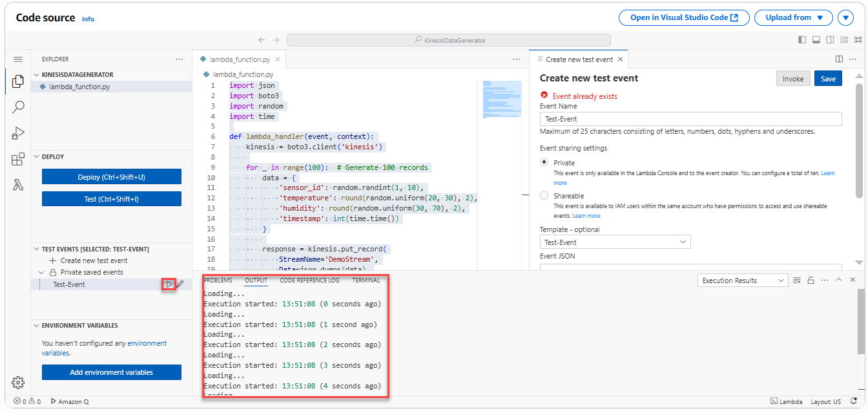Open the Lambda icon in activity bar

[18, 185]
